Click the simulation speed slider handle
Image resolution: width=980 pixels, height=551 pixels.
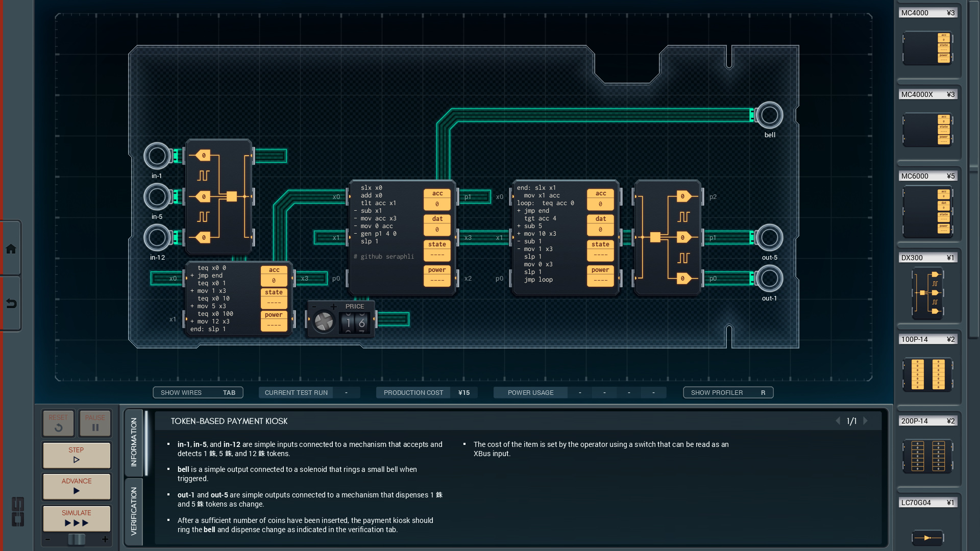(77, 539)
